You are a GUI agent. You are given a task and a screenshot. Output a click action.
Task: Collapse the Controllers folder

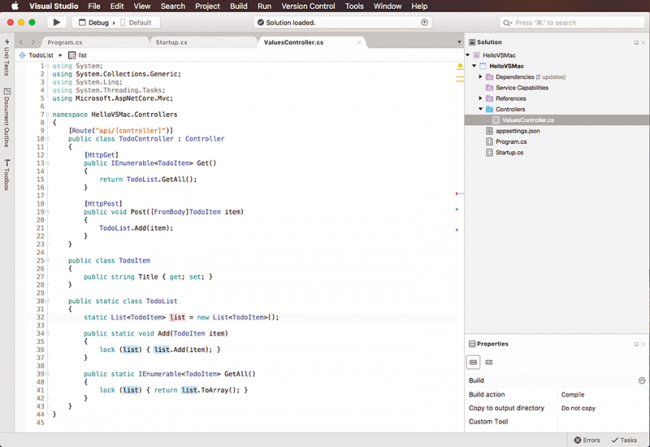[x=481, y=109]
